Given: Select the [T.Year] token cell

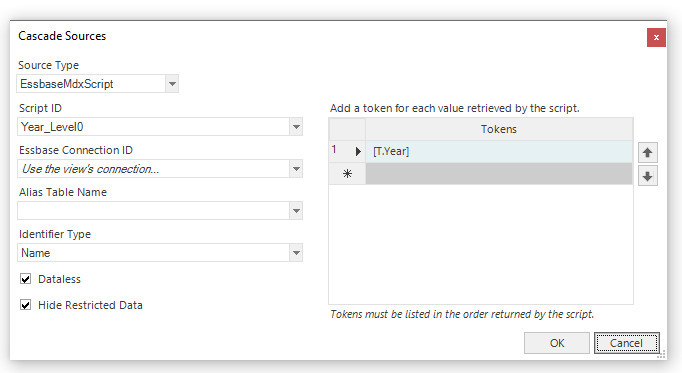Looking at the screenshot, I should pos(499,151).
